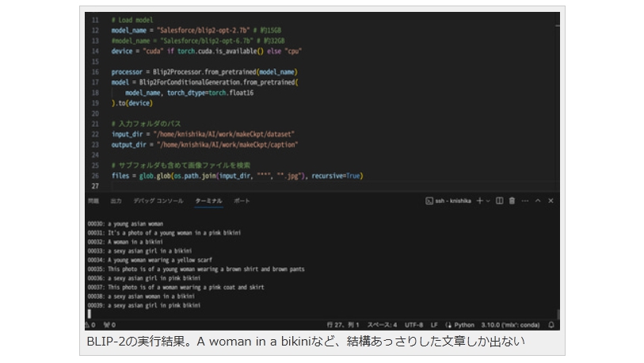644x363 pixels.
Task: Open the launch profile dropdown chevron
Action: pyautogui.click(x=488, y=201)
